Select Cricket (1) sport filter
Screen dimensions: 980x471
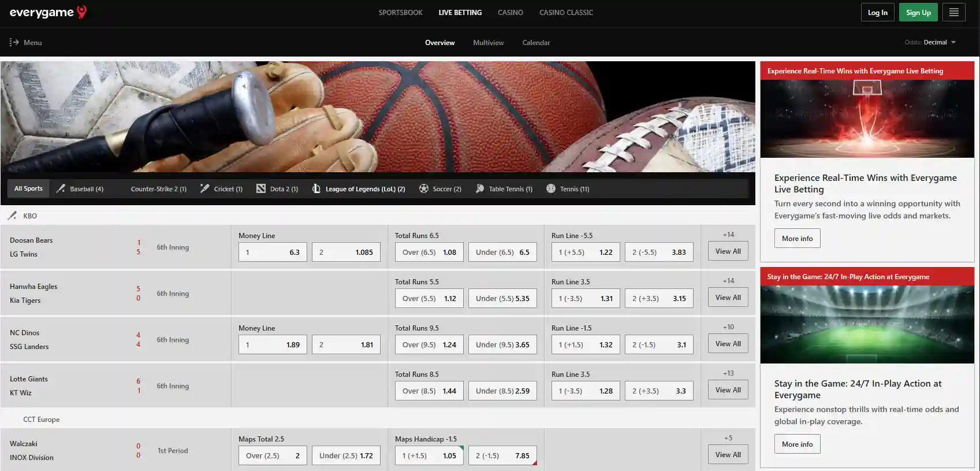(x=221, y=189)
